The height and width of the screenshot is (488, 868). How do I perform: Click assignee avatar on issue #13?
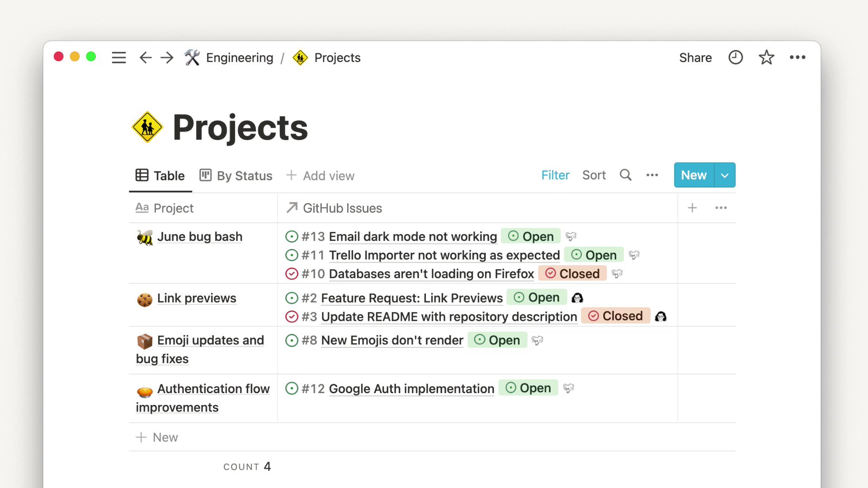tap(571, 237)
